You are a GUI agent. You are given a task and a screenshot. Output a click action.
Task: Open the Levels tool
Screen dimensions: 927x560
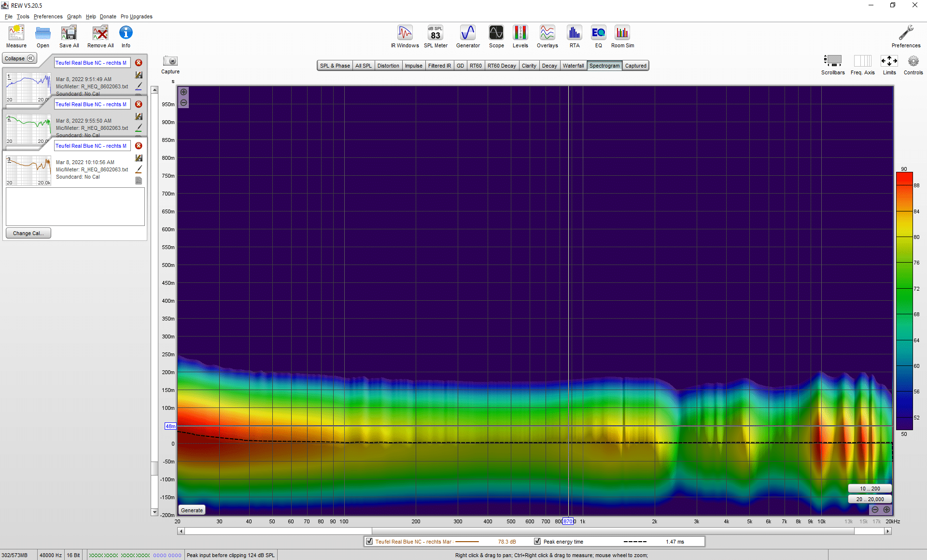pyautogui.click(x=520, y=37)
